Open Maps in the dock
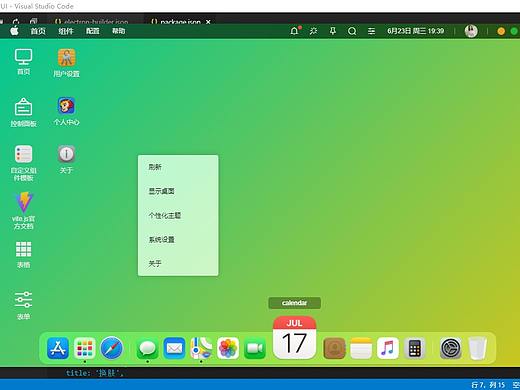 click(x=201, y=348)
